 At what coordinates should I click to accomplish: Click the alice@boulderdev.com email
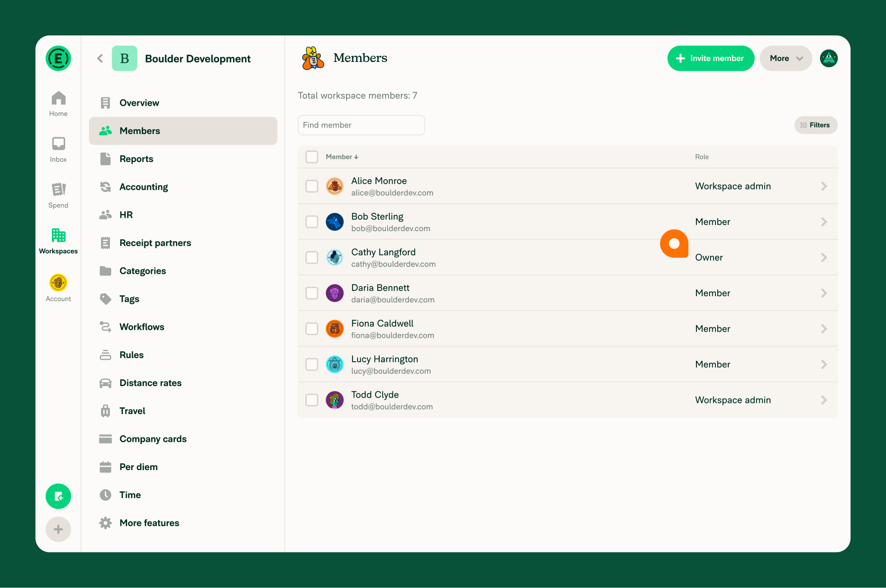pyautogui.click(x=392, y=193)
